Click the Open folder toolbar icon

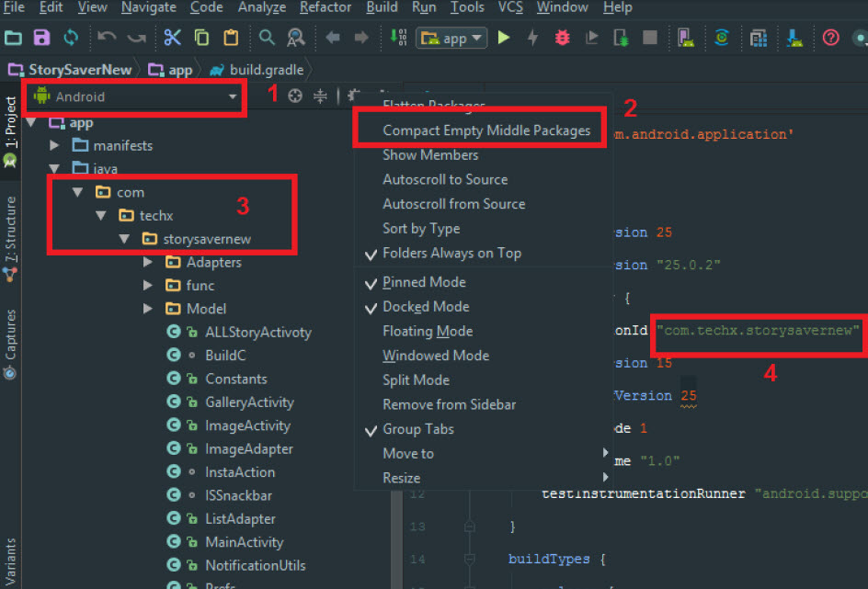pyautogui.click(x=13, y=38)
